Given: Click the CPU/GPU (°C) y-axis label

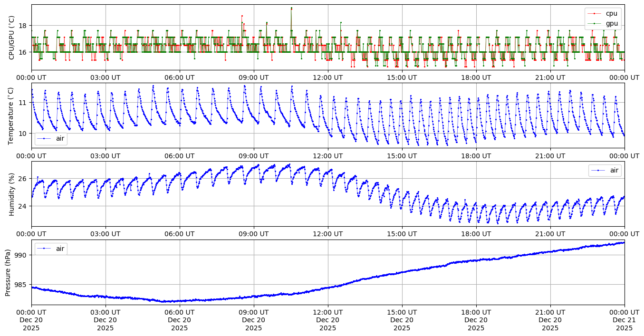Looking at the screenshot, I should coord(12,38).
